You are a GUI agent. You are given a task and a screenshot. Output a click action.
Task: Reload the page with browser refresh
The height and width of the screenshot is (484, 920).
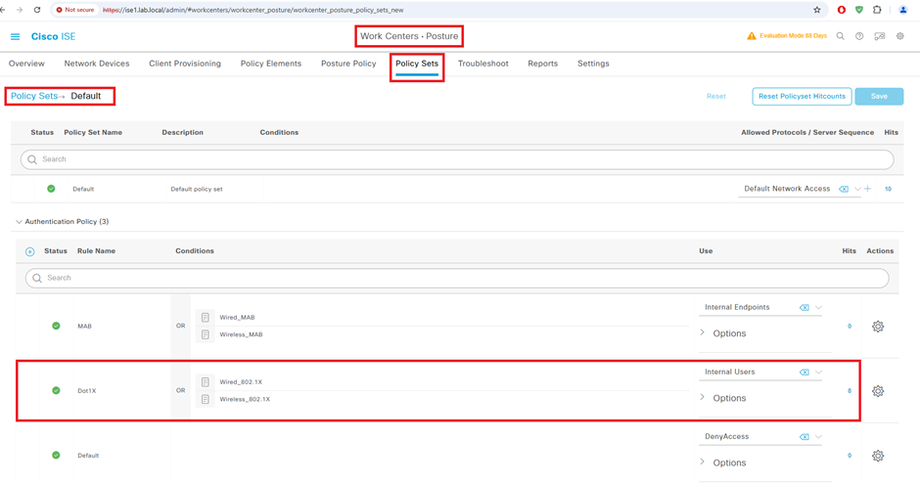point(37,10)
